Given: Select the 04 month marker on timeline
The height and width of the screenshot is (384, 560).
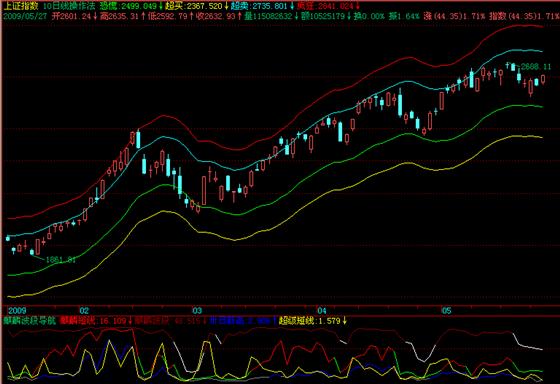Looking at the screenshot, I should (322, 310).
